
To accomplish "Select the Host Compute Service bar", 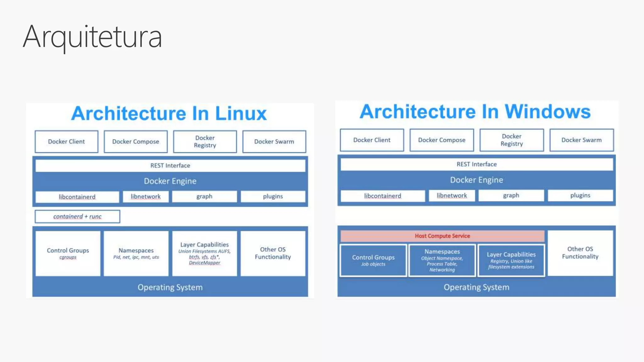I will 442,236.
